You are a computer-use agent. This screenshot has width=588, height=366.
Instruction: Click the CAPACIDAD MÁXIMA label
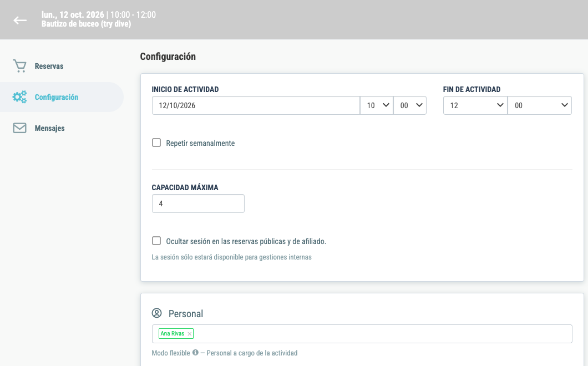pyautogui.click(x=185, y=187)
